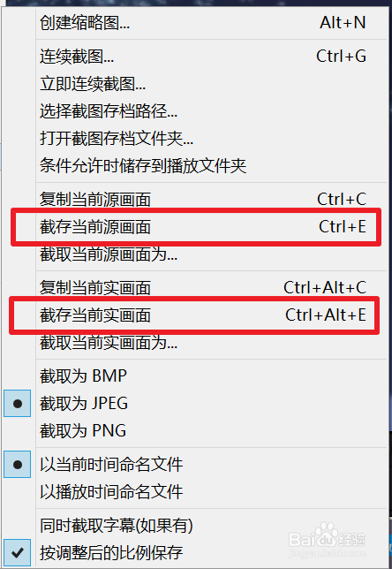Enable 条件允许时储存到播放文件夹 option
This screenshot has width=392, height=569.
coord(196,166)
